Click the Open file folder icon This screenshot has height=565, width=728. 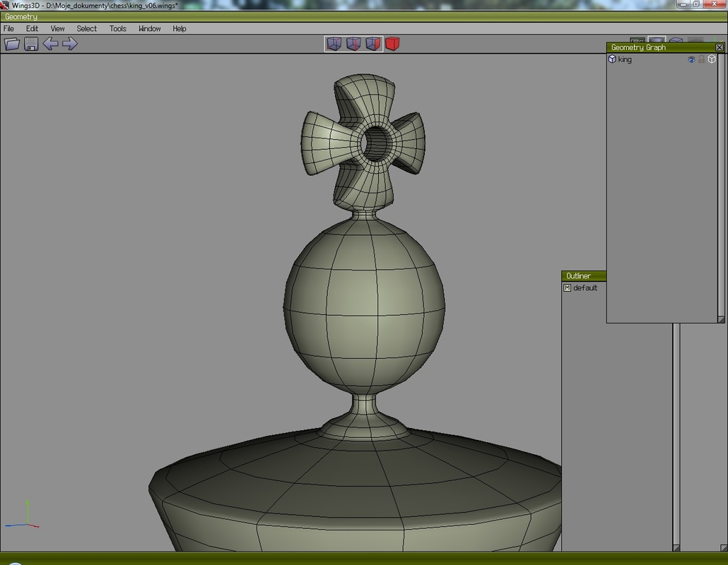point(12,44)
